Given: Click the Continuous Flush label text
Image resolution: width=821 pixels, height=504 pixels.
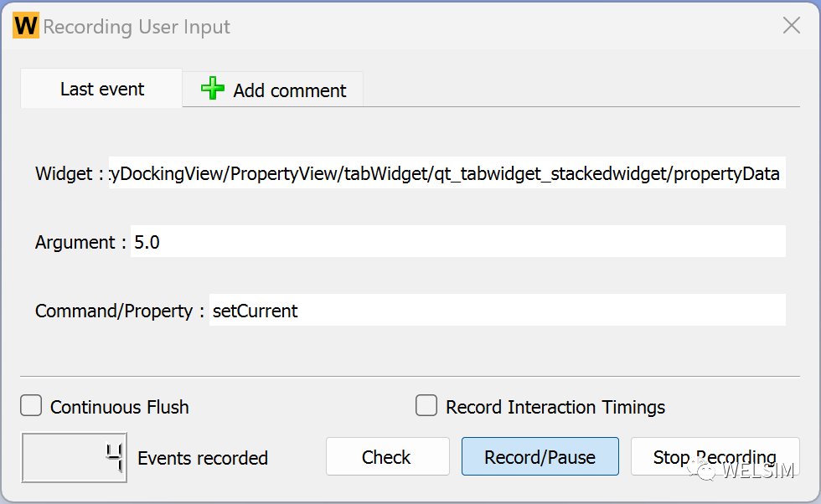Looking at the screenshot, I should (x=119, y=407).
